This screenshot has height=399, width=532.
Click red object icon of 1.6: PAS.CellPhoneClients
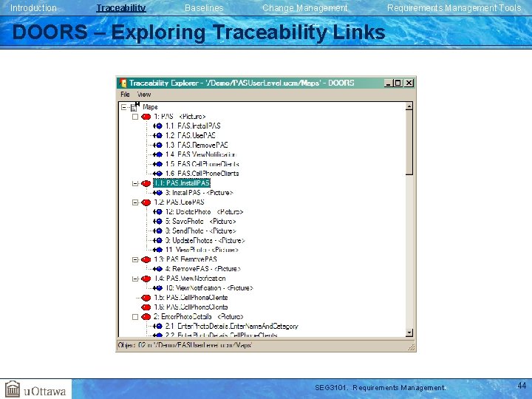point(146,307)
